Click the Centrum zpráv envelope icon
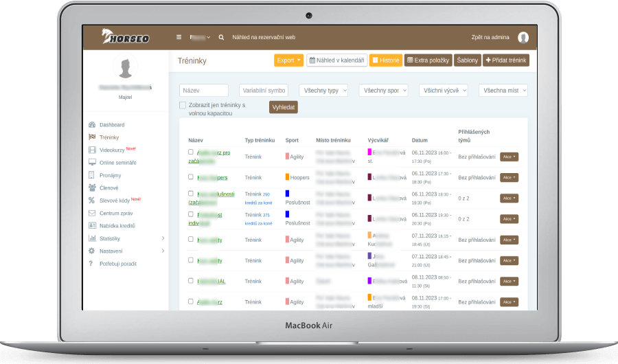The width and height of the screenshot is (618, 364). pos(92,213)
